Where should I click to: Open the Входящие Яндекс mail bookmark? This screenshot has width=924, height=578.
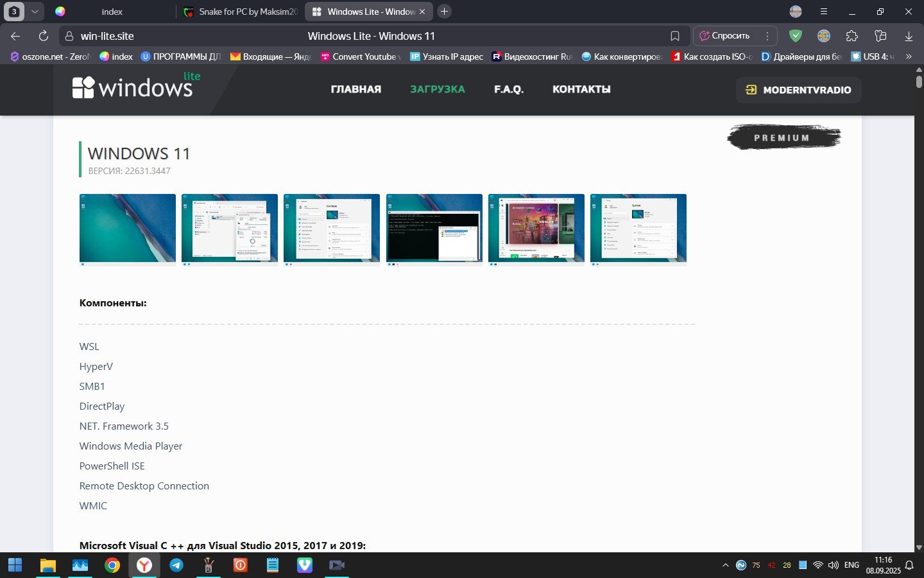tap(271, 57)
